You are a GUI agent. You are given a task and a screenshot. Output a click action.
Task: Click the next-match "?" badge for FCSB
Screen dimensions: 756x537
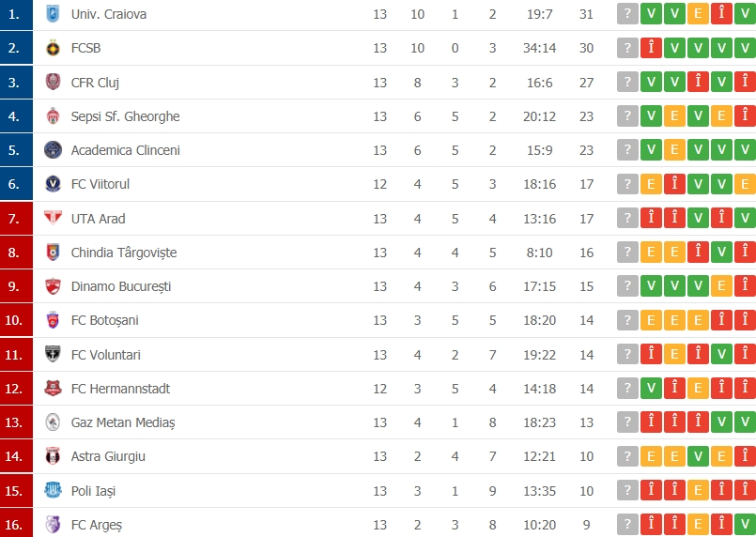point(627,48)
